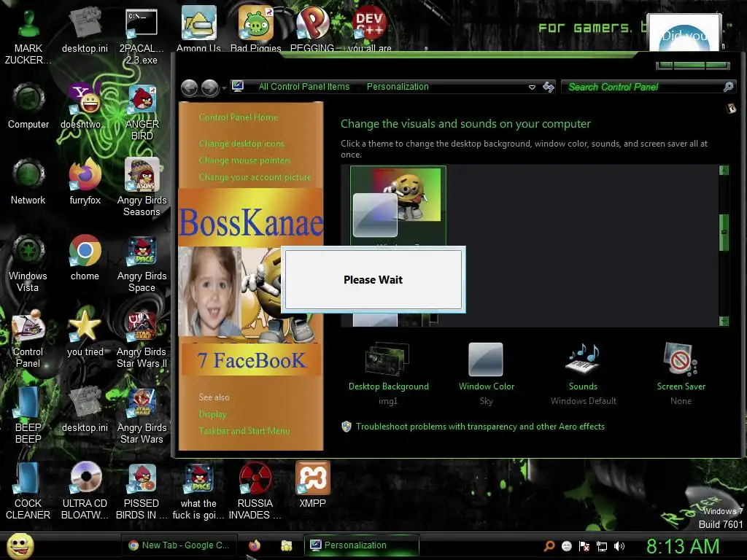Open Angry Birds Star Wars II shortcut

click(142, 339)
